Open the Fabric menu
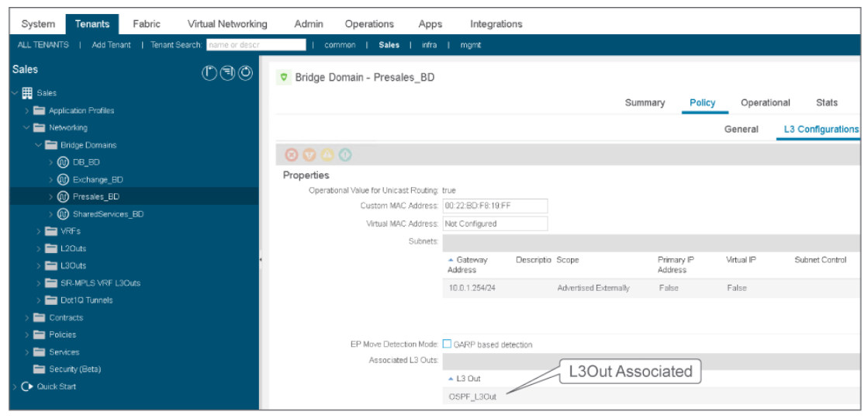The image size is (868, 419). [x=147, y=24]
